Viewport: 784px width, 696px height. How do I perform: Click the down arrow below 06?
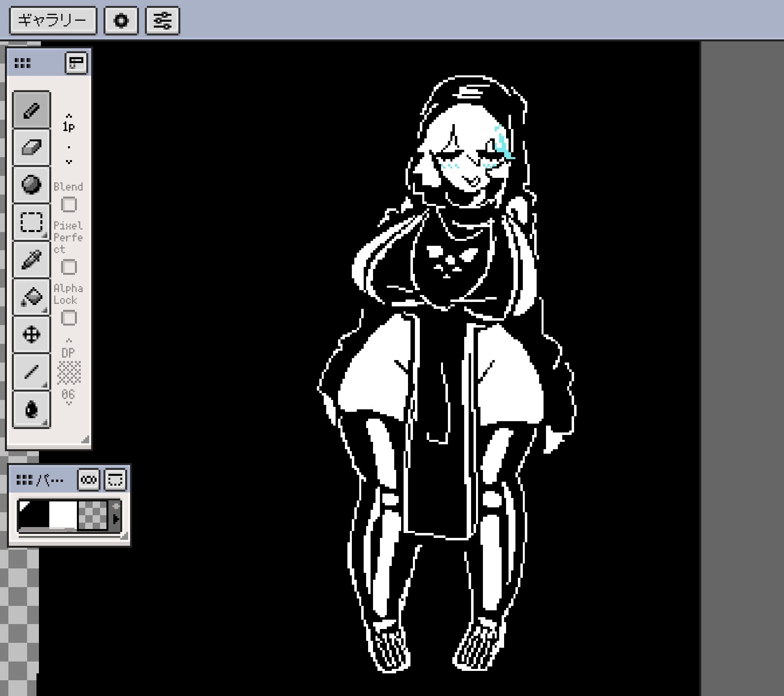click(x=68, y=403)
